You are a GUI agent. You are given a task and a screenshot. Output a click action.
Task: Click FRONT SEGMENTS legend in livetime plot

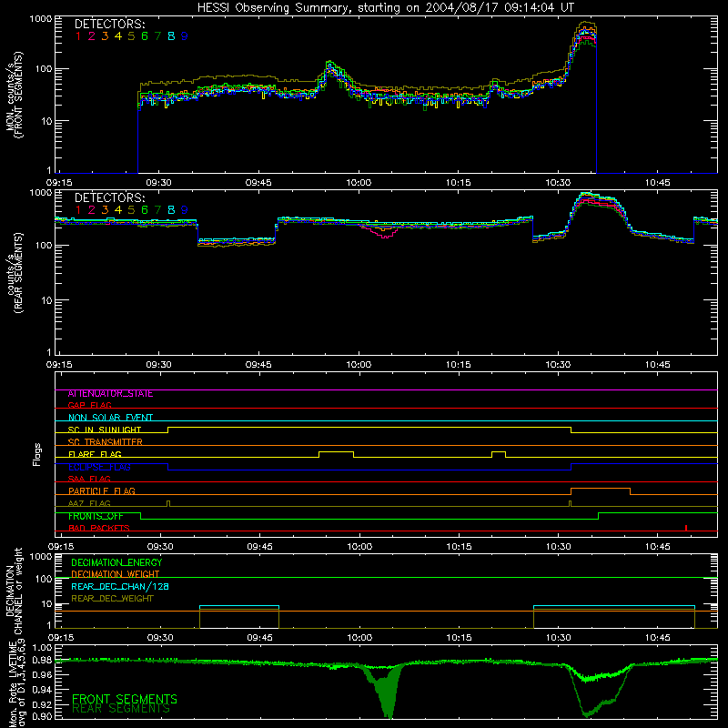tap(125, 699)
